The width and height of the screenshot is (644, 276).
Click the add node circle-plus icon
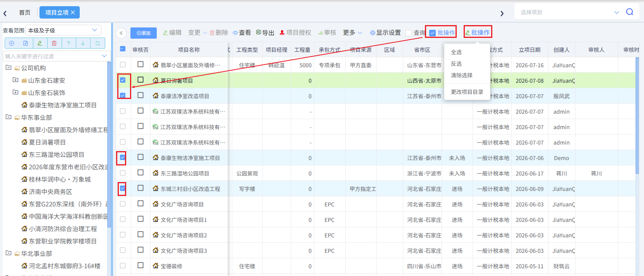(12, 43)
